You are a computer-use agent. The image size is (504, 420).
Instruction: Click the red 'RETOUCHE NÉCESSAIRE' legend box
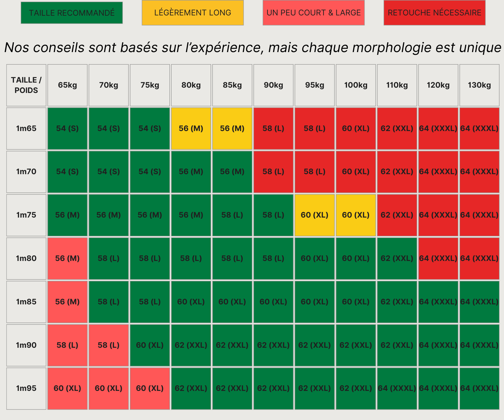coord(434,13)
